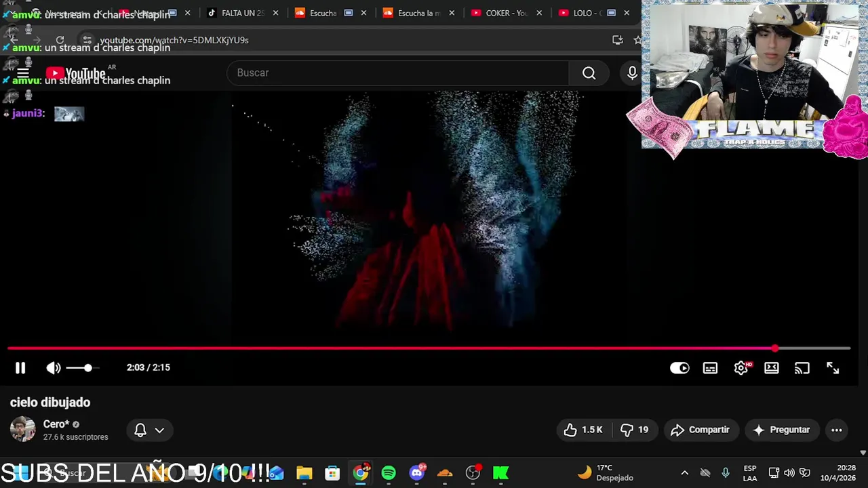
Task: Click the search magnifier button
Action: click(589, 73)
